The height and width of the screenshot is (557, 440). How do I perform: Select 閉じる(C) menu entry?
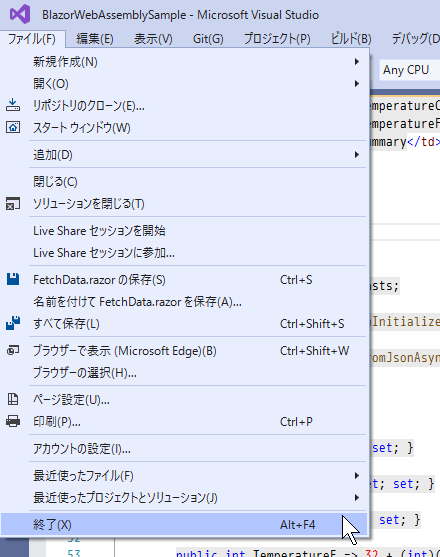pyautogui.click(x=184, y=182)
